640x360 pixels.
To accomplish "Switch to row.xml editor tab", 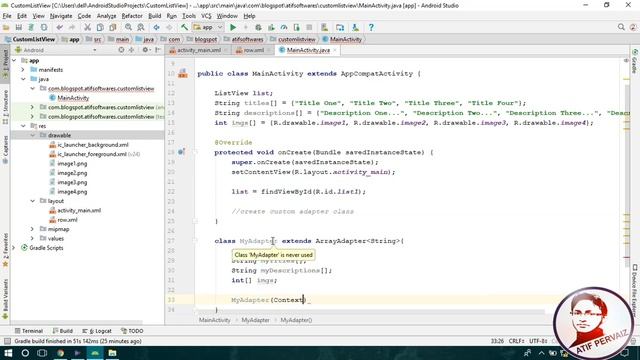I will click(253, 50).
